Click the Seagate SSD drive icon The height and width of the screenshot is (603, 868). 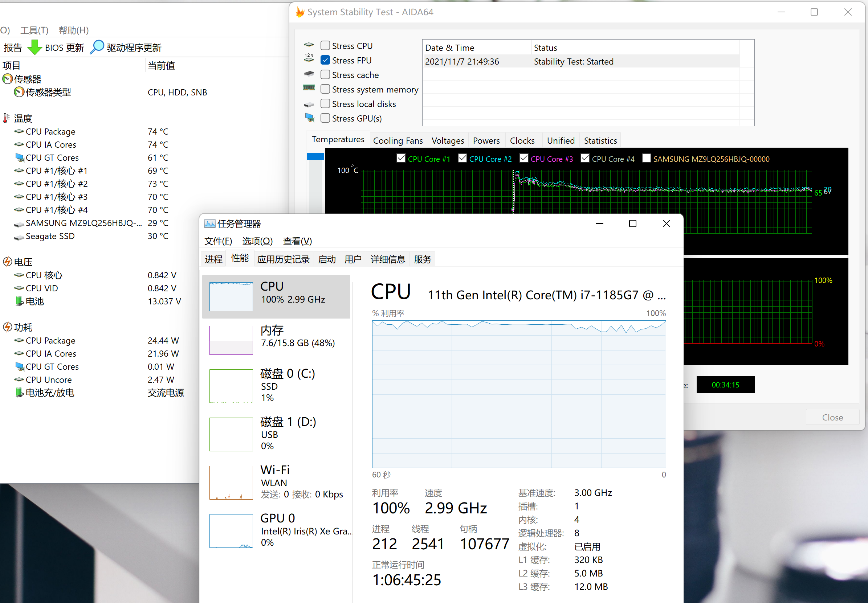pyautogui.click(x=19, y=237)
